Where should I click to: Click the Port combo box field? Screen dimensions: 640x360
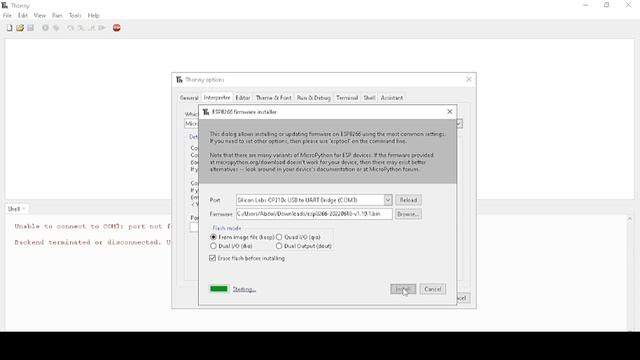coord(314,200)
